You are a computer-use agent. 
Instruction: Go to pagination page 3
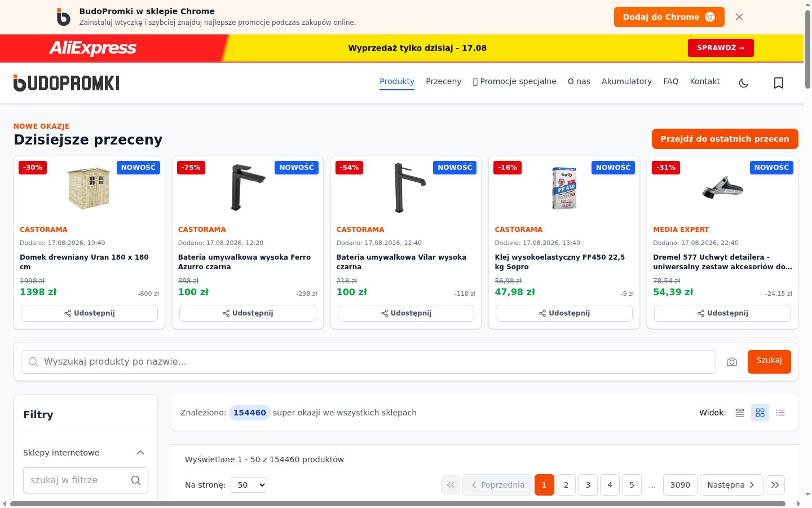pos(588,485)
